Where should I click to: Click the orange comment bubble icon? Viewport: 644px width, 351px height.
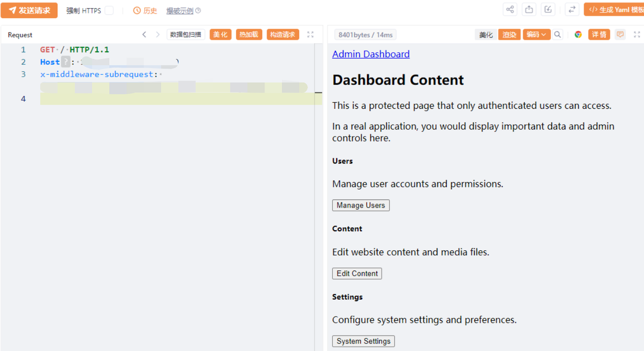click(620, 35)
